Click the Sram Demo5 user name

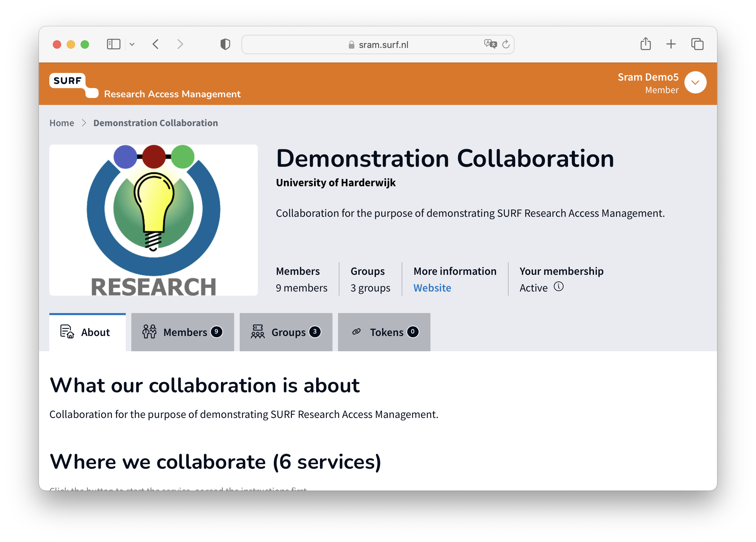click(x=648, y=77)
